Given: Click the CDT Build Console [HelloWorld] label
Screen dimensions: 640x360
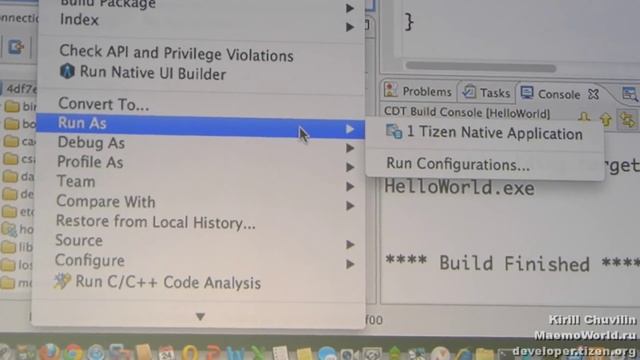Looking at the screenshot, I should tap(467, 112).
